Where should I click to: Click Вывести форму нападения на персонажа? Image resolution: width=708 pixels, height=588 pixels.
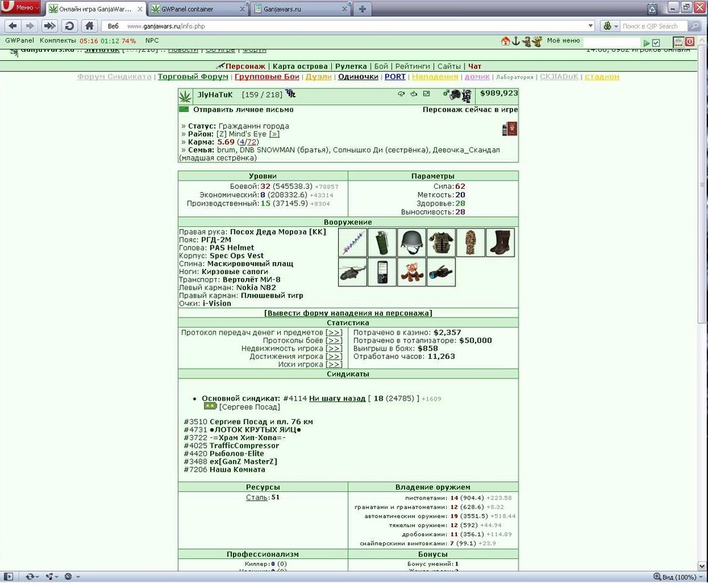[348, 313]
